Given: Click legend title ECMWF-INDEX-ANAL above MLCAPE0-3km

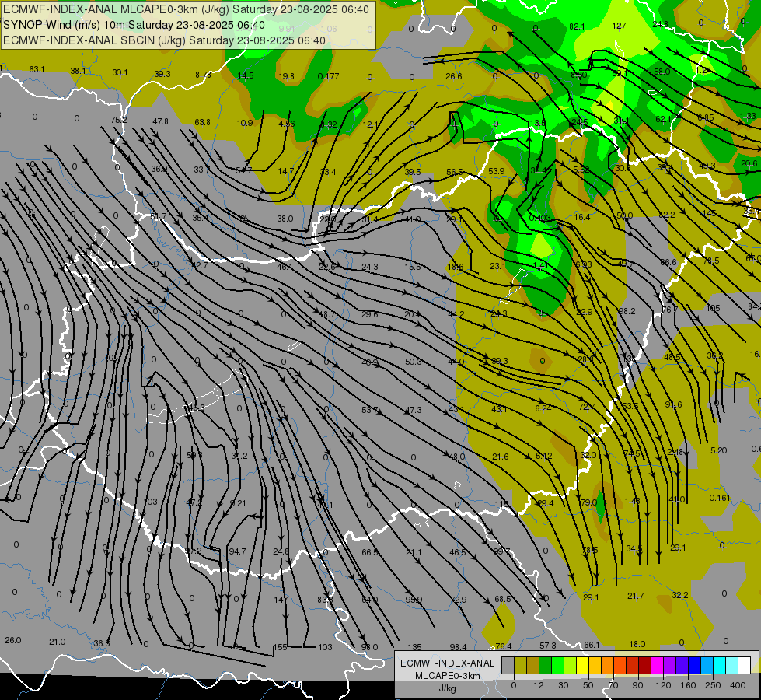Looking at the screenshot, I should [x=448, y=663].
